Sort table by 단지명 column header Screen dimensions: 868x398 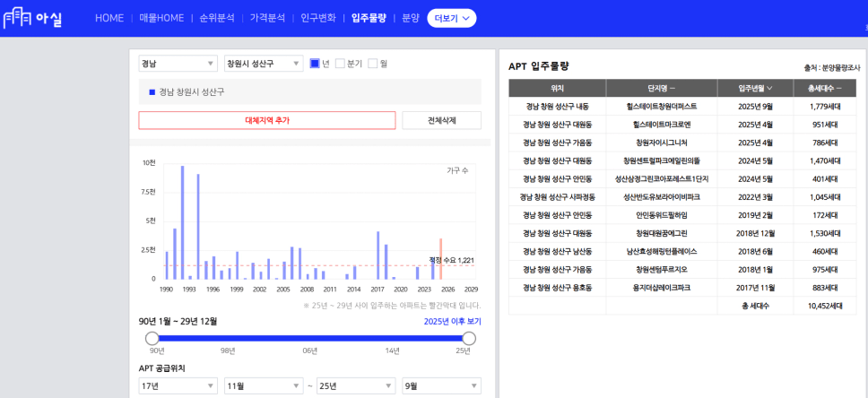(662, 88)
